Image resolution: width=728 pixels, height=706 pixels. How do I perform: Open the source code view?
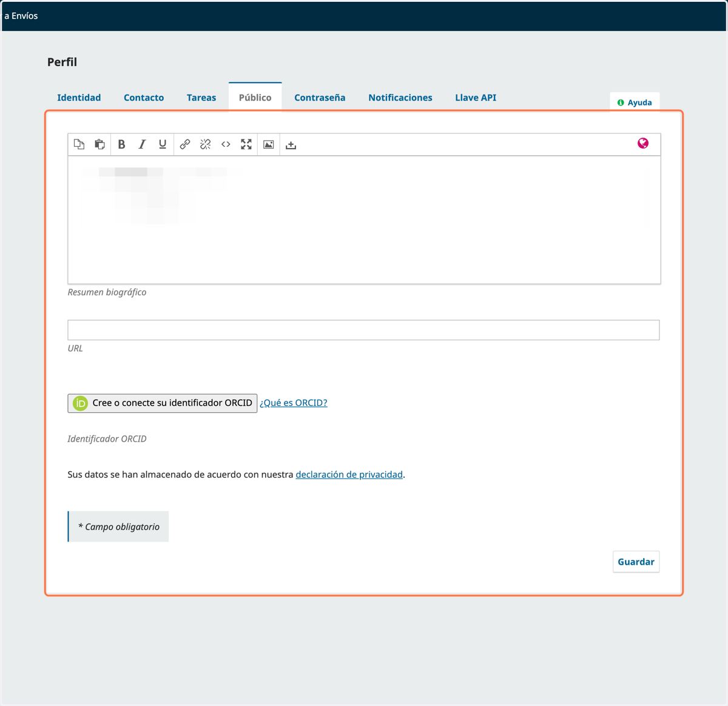226,144
